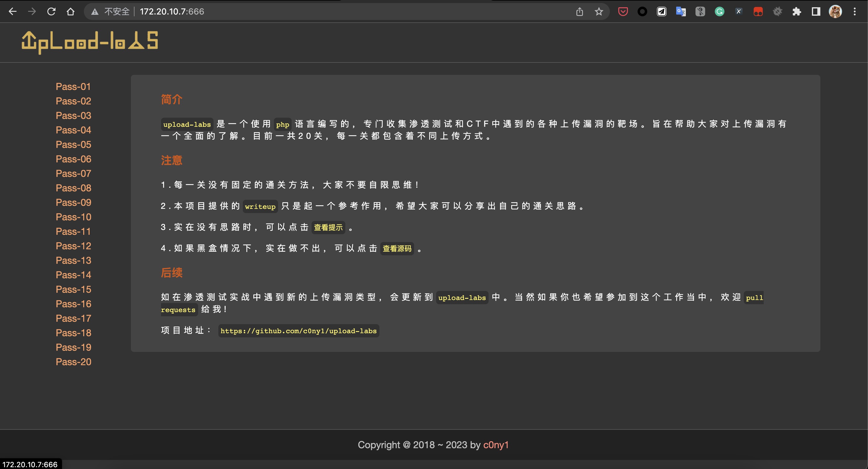Image resolution: width=868 pixels, height=469 pixels.
Task: Select Pass-12 from the level list
Action: click(73, 246)
